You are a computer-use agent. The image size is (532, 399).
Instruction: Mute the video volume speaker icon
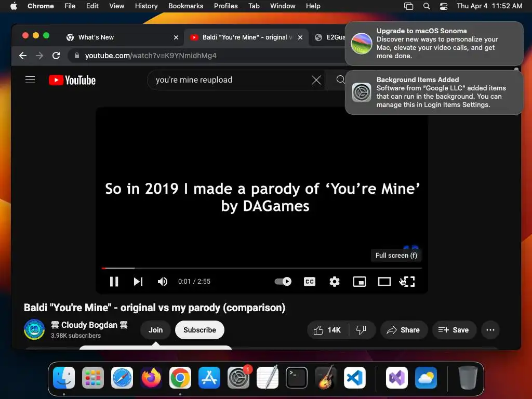pyautogui.click(x=163, y=282)
